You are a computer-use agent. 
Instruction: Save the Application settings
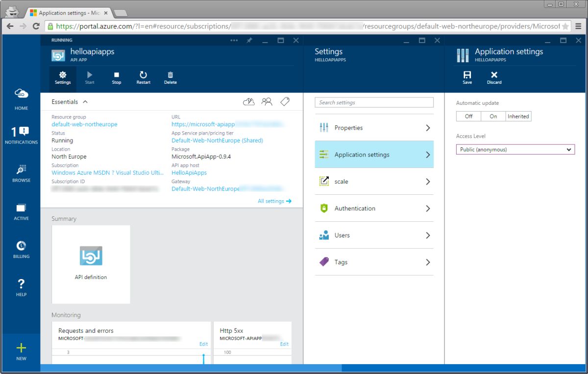click(x=467, y=78)
